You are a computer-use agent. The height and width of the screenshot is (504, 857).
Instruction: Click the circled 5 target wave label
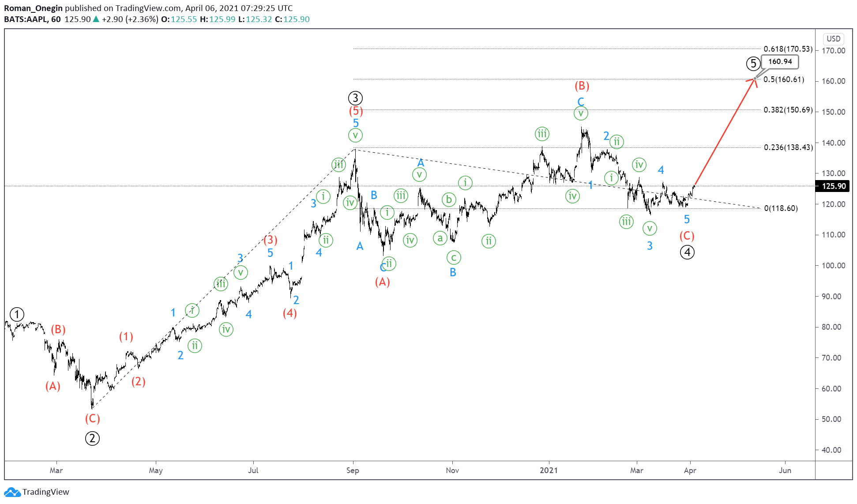click(753, 64)
